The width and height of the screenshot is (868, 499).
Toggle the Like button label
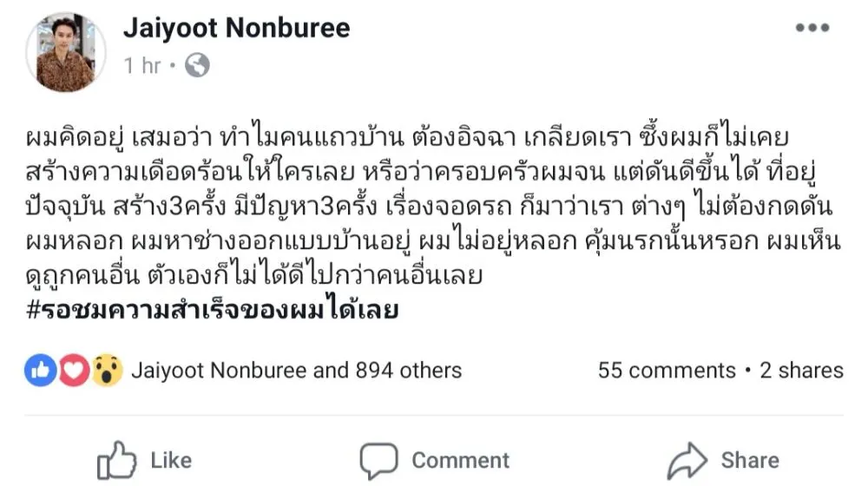tap(171, 461)
